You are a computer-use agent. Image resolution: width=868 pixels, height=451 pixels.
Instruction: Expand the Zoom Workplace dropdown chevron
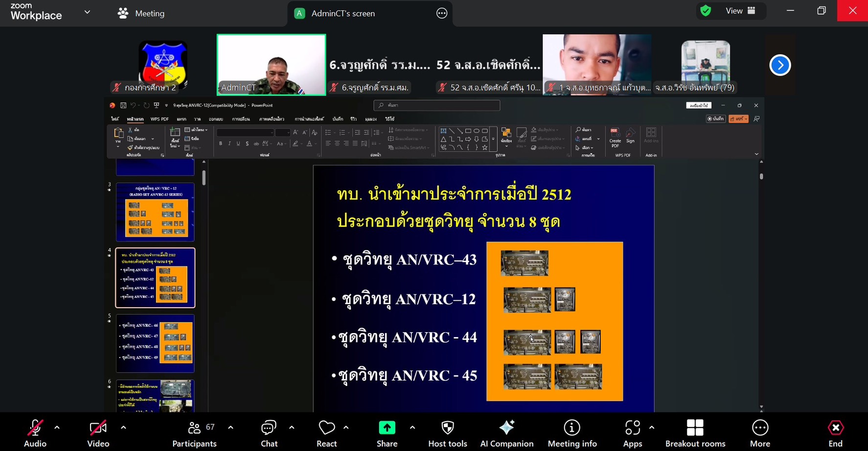coord(87,12)
